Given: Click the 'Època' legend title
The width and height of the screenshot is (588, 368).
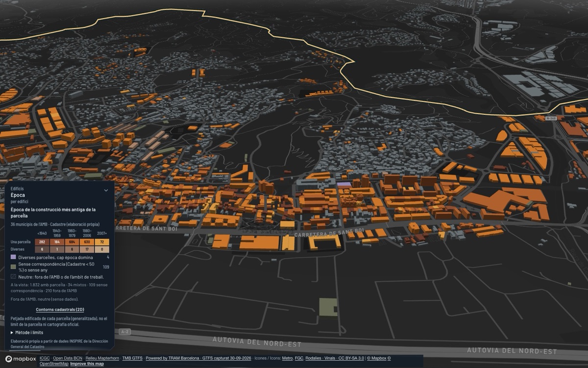Looking at the screenshot, I should pyautogui.click(x=18, y=195).
